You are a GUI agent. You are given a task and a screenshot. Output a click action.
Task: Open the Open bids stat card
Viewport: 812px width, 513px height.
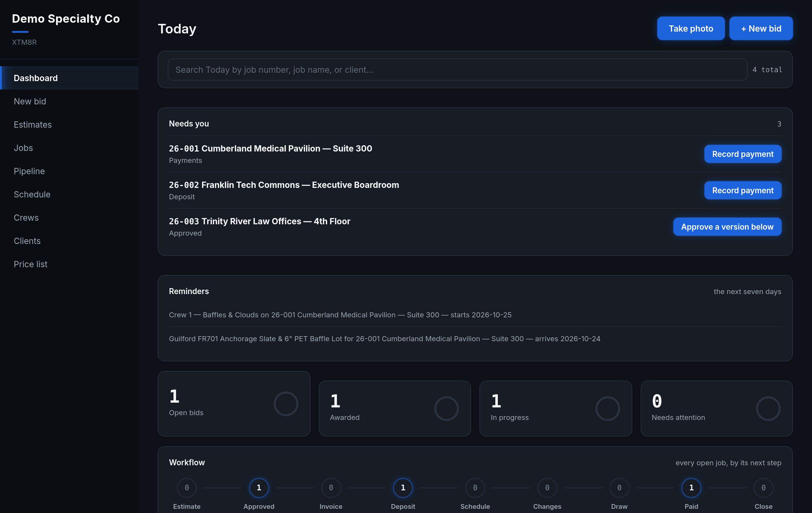234,404
